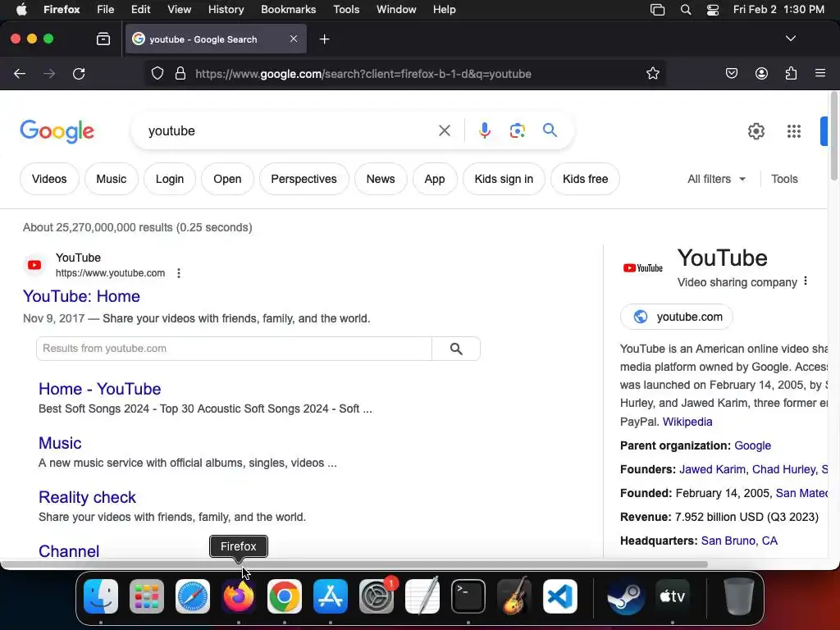The image size is (840, 630).
Task: Open the Reality check sitelink
Action: [87, 497]
